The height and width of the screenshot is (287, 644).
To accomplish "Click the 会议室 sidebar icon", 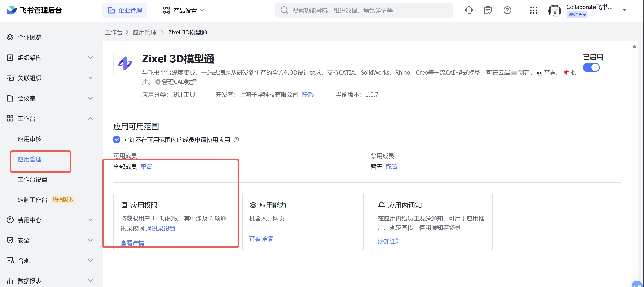I will click(x=10, y=98).
